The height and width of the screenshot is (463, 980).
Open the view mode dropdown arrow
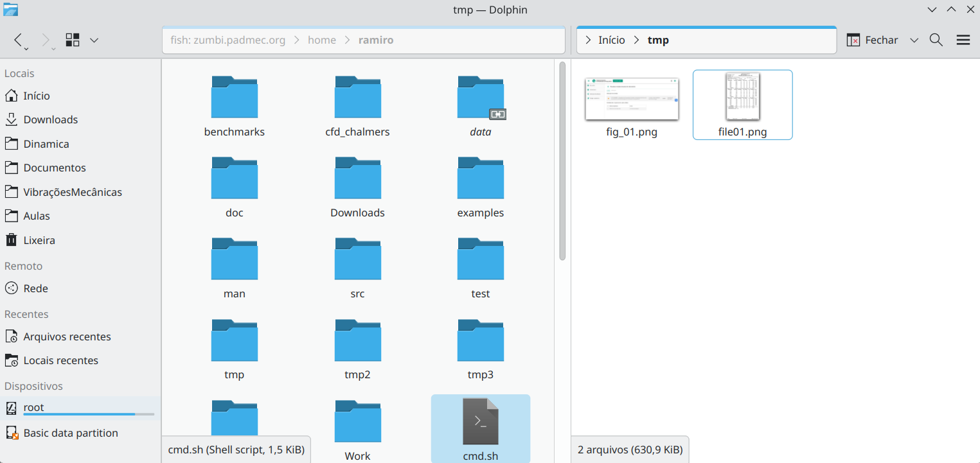[x=94, y=40]
